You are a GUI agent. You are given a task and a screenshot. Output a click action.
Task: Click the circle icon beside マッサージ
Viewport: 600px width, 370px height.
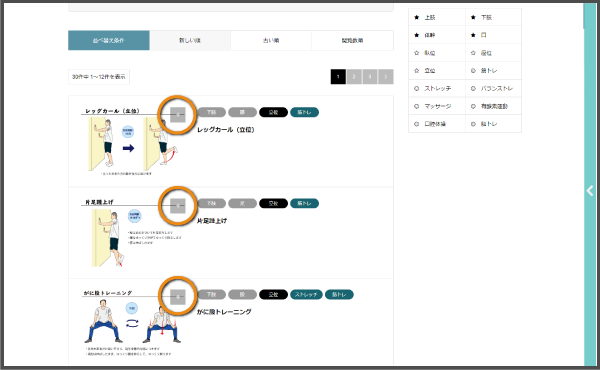point(417,106)
